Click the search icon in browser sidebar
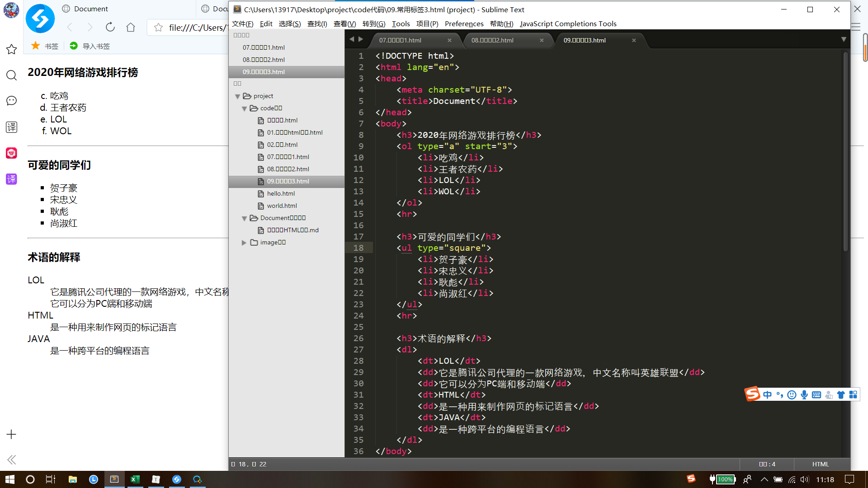868x488 pixels. click(11, 75)
